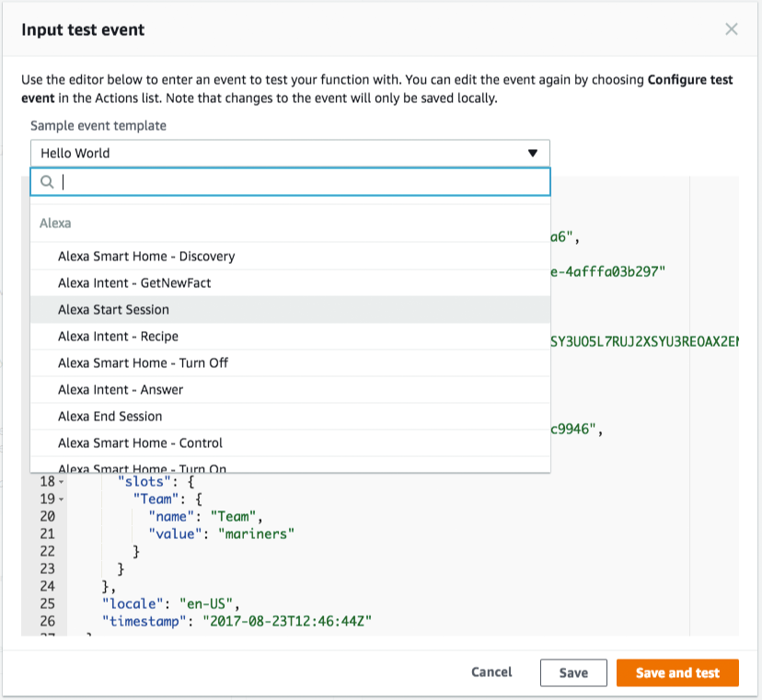The width and height of the screenshot is (762, 700).
Task: Select Alexa Smart Home - Discovery
Action: (x=146, y=257)
